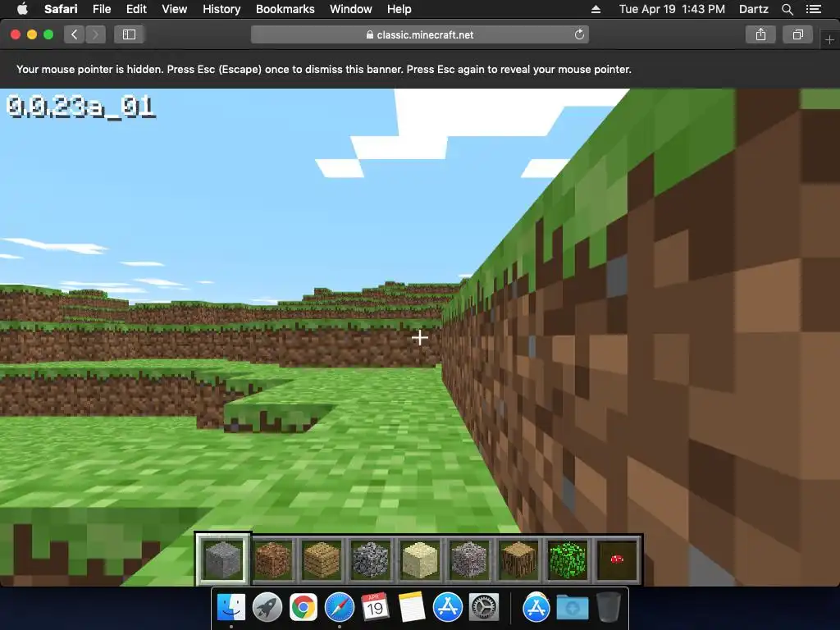
Task: Open Launchpad from the Dock
Action: (x=267, y=608)
